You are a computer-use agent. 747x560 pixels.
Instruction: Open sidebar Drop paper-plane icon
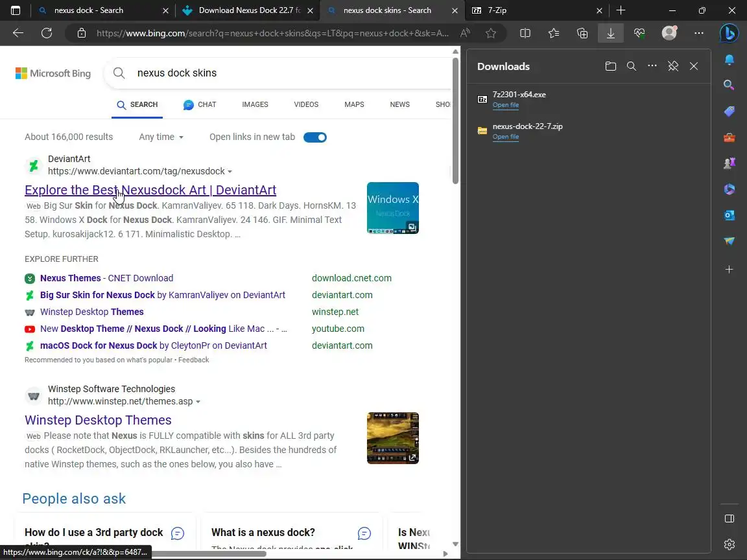729,241
